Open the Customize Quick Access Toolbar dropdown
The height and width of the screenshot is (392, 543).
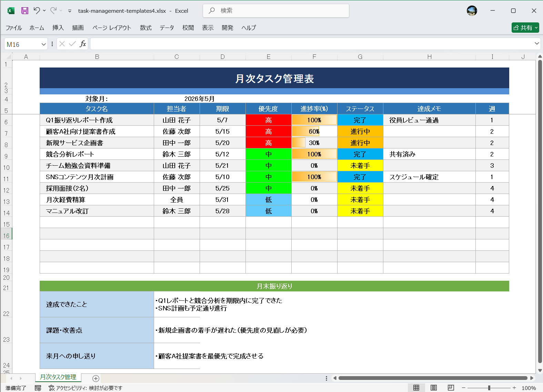tap(70, 11)
